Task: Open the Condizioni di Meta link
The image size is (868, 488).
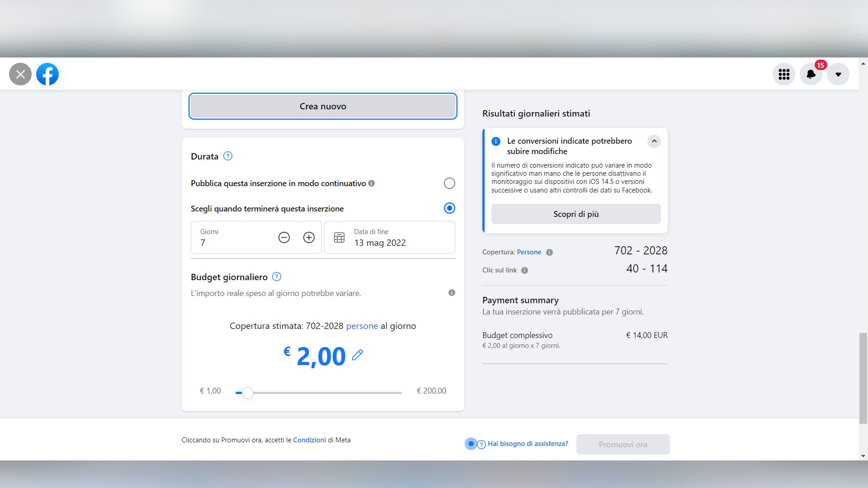Action: click(x=309, y=440)
